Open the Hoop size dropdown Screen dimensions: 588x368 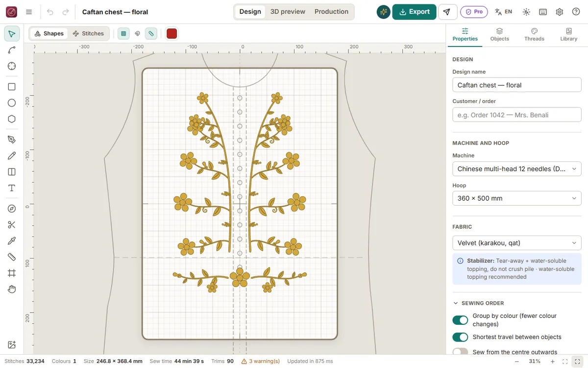pos(516,198)
